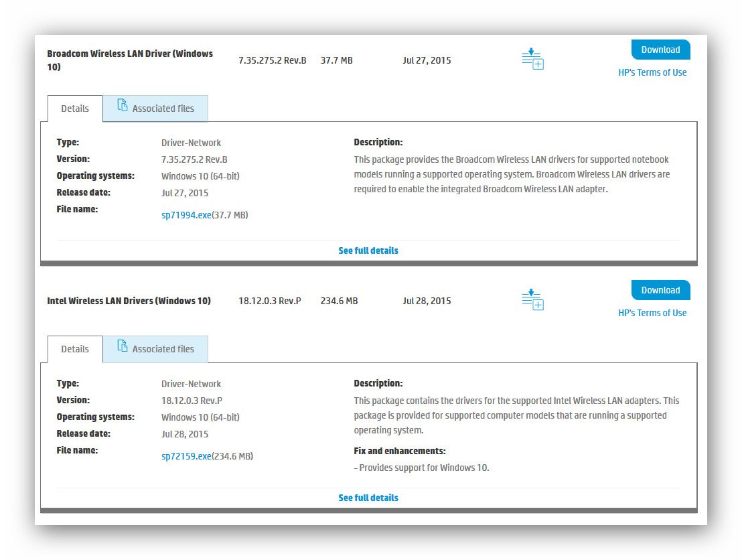Click header file size 37.7 MB
742x560 pixels.
336,60
